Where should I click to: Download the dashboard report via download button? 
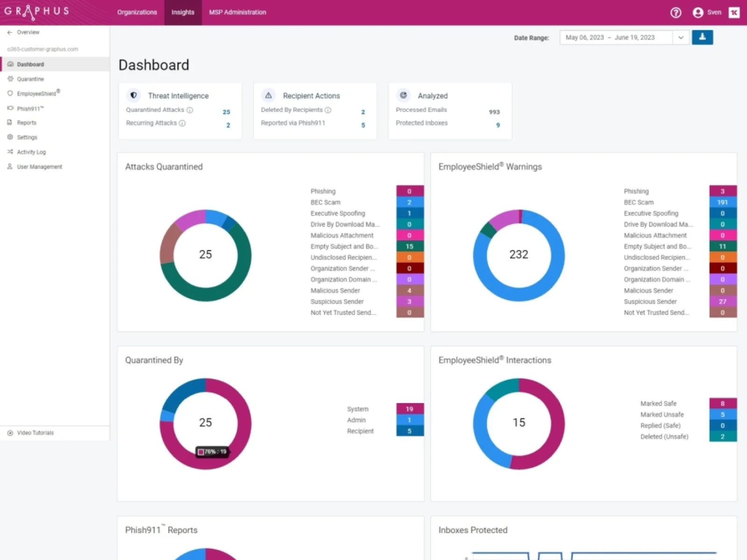(x=702, y=37)
